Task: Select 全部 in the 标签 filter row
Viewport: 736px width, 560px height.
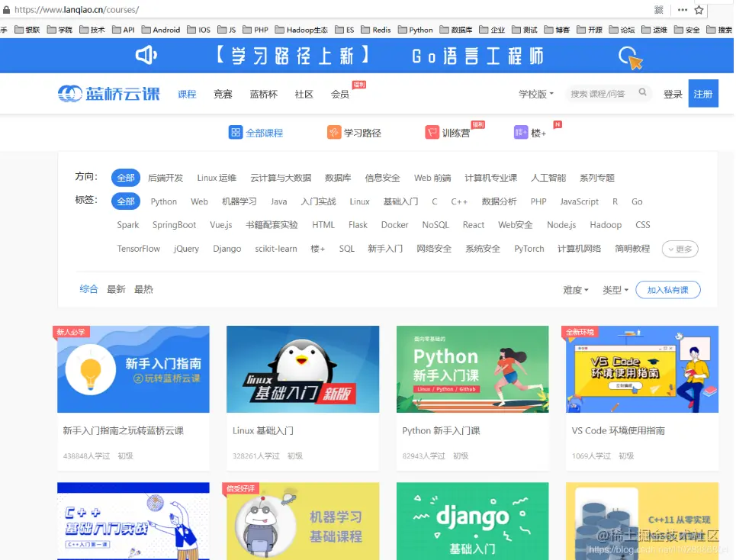Action: (x=125, y=201)
